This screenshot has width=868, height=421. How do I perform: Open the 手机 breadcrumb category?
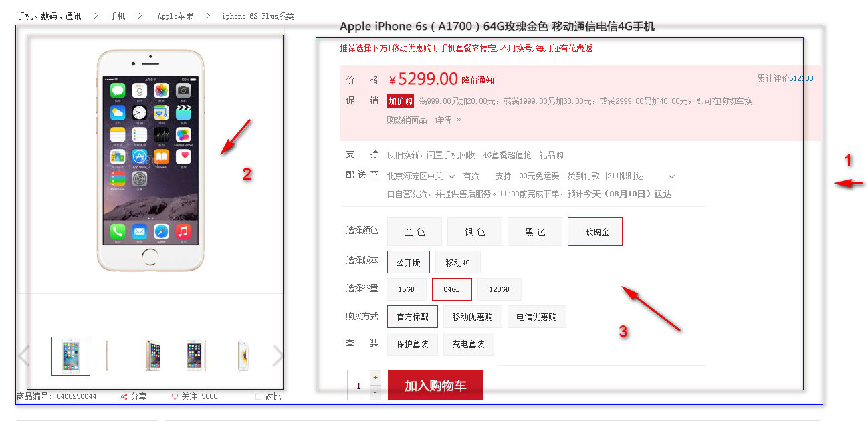[x=118, y=16]
